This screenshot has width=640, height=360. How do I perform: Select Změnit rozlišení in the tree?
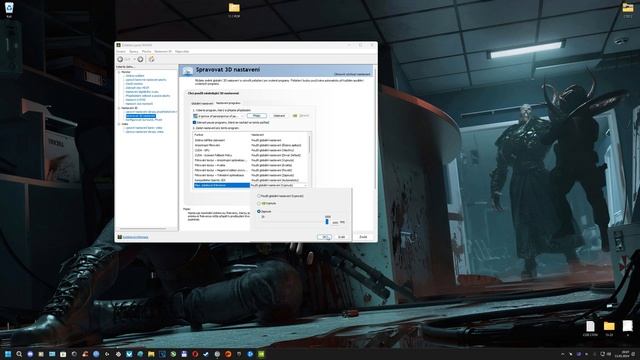click(134, 76)
